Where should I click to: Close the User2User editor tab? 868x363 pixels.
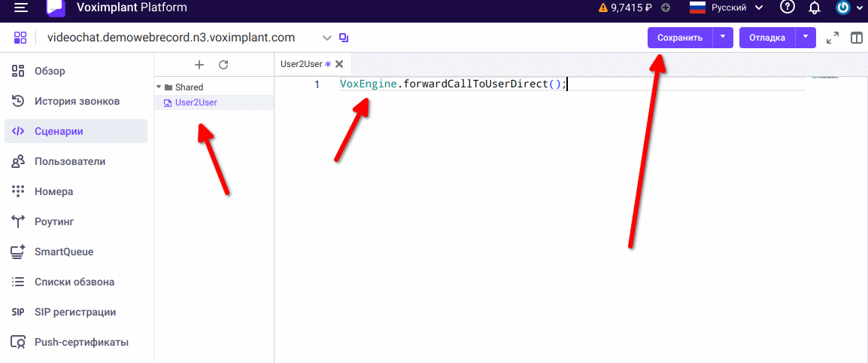[x=339, y=65]
